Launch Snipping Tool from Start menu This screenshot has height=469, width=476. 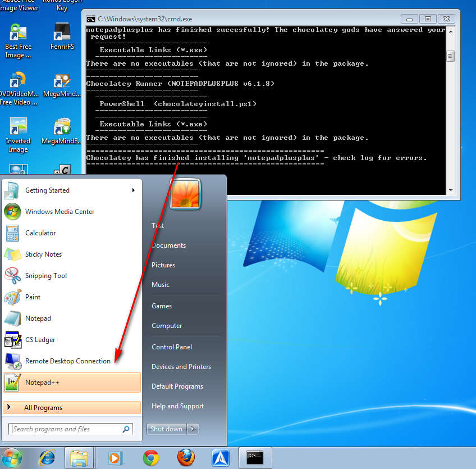(x=45, y=276)
